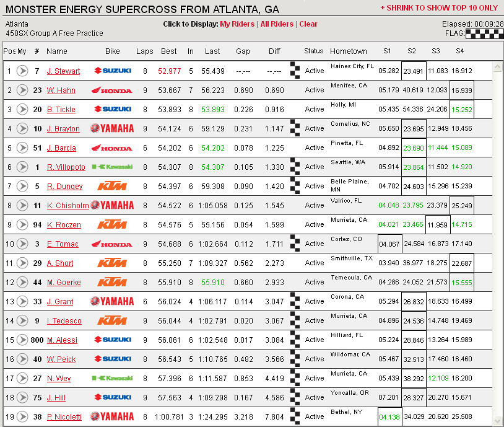Click the arrow icon in N. Wey's row

(x=22, y=379)
